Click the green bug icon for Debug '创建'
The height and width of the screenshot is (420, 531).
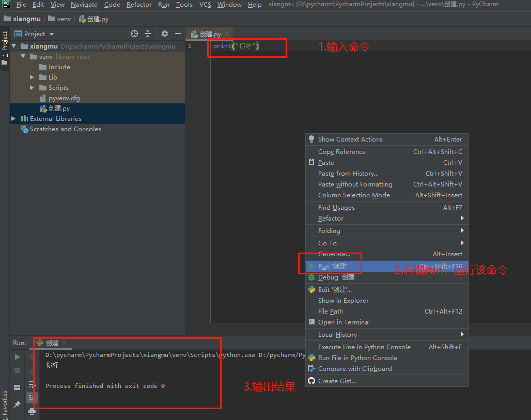[x=311, y=277]
